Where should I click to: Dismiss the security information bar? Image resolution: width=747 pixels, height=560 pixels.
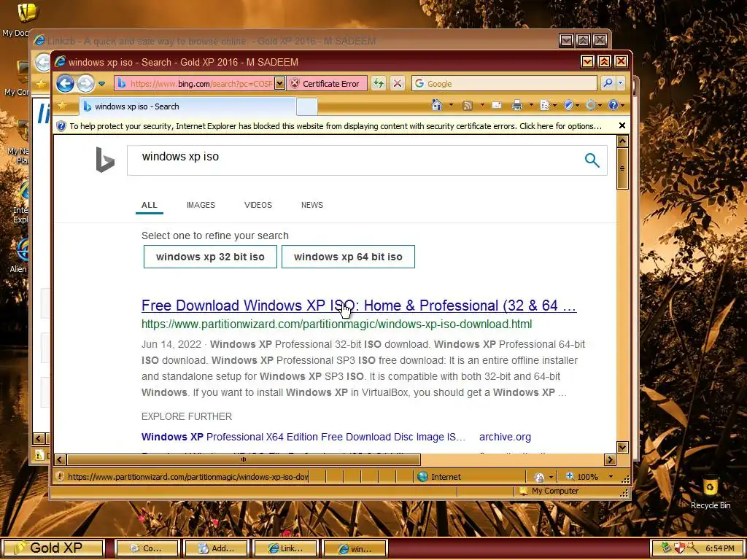pos(622,125)
